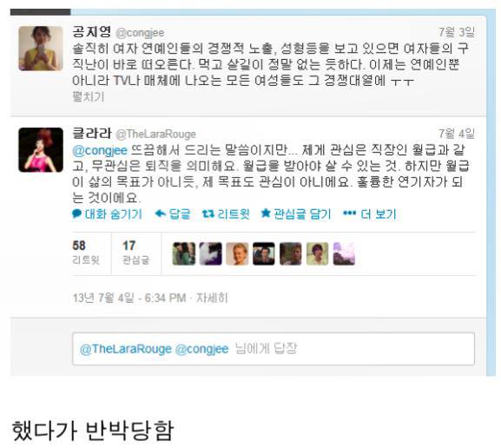Click the retweet arrows icon
The width and height of the screenshot is (501, 448).
pyautogui.click(x=208, y=214)
